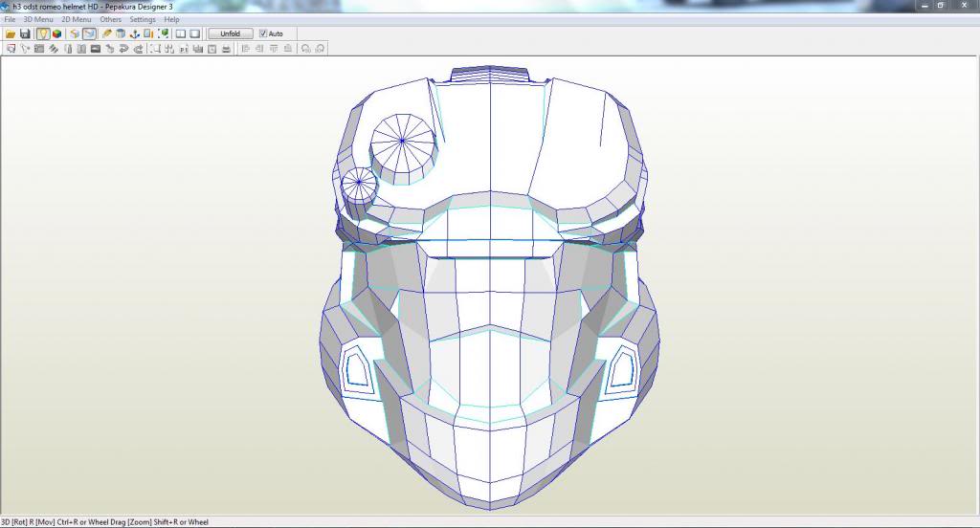980x528 pixels.
Task: Click the fourth greyed align icon
Action: [288, 49]
